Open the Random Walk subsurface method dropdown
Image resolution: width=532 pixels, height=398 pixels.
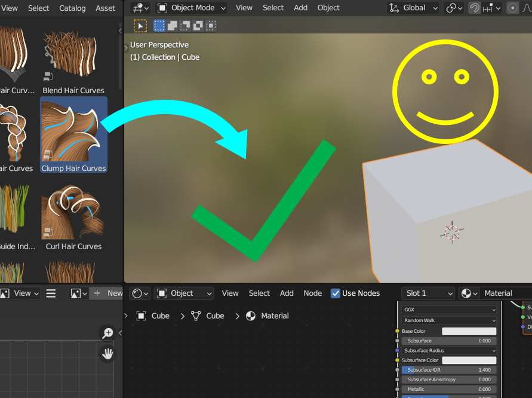tap(449, 320)
